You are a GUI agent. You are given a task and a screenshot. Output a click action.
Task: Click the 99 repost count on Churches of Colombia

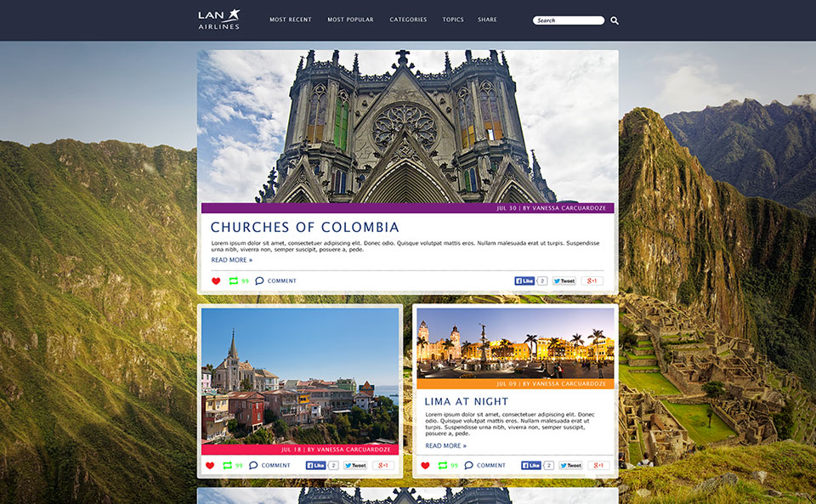(x=245, y=281)
